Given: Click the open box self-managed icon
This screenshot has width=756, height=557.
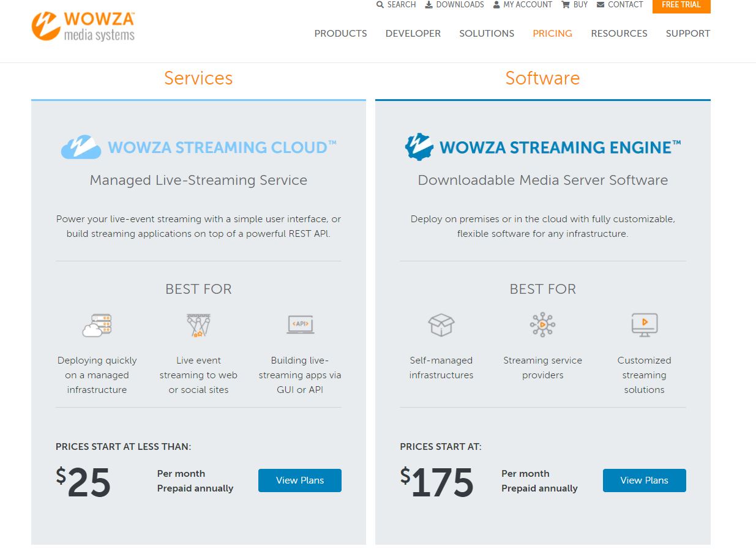Looking at the screenshot, I should 441,325.
